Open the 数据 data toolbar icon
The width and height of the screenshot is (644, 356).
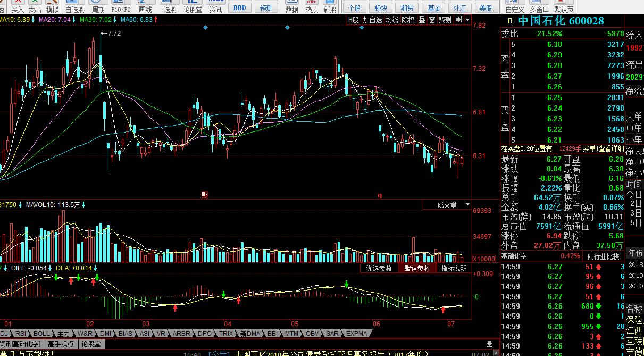[x=291, y=6]
